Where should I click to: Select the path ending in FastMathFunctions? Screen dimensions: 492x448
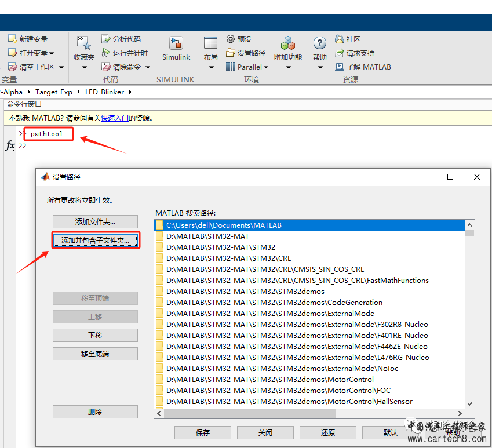(309, 280)
